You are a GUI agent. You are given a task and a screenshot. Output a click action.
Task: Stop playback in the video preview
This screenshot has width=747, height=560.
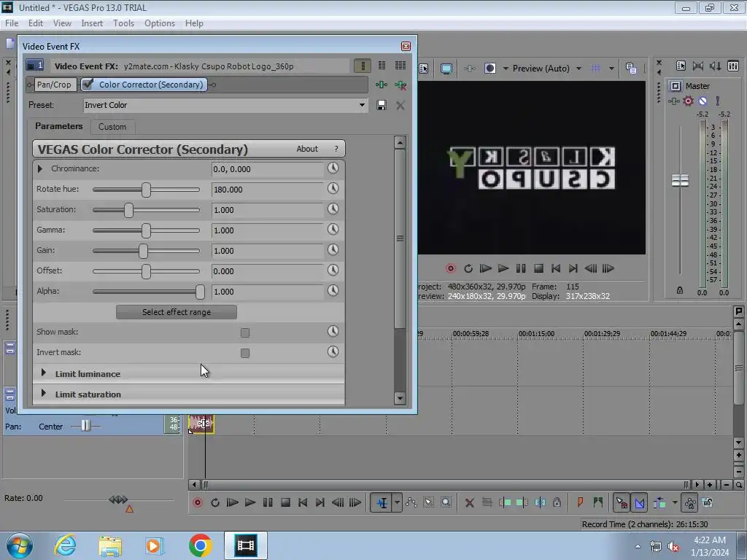pyautogui.click(x=538, y=268)
